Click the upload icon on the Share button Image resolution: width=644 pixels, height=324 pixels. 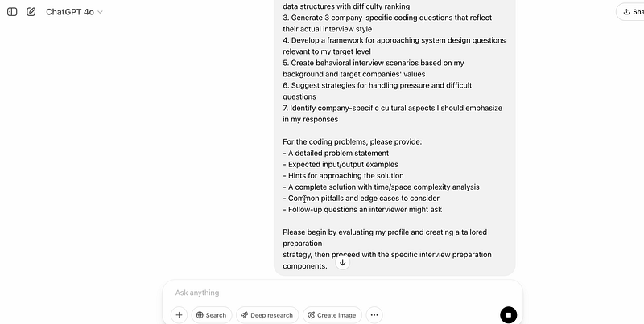pos(628,12)
